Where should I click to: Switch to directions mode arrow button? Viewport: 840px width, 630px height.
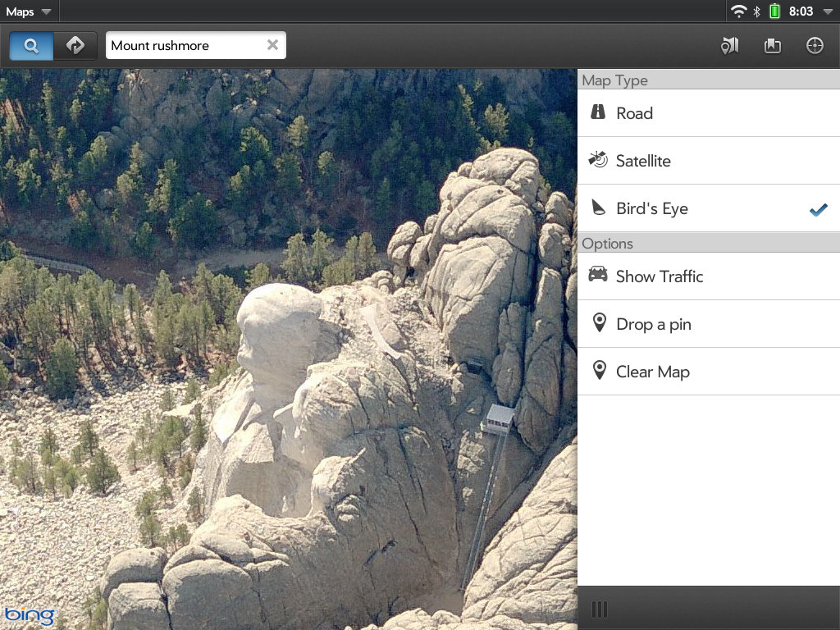(x=75, y=46)
